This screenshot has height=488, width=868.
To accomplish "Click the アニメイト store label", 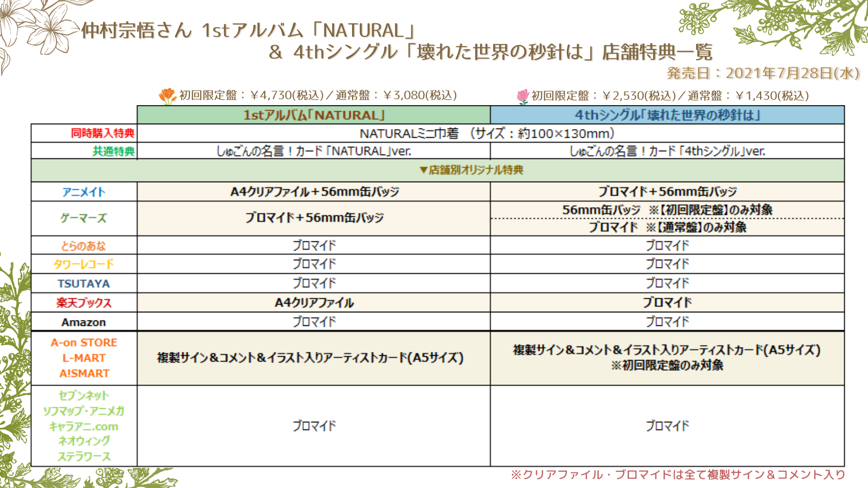I will (84, 192).
